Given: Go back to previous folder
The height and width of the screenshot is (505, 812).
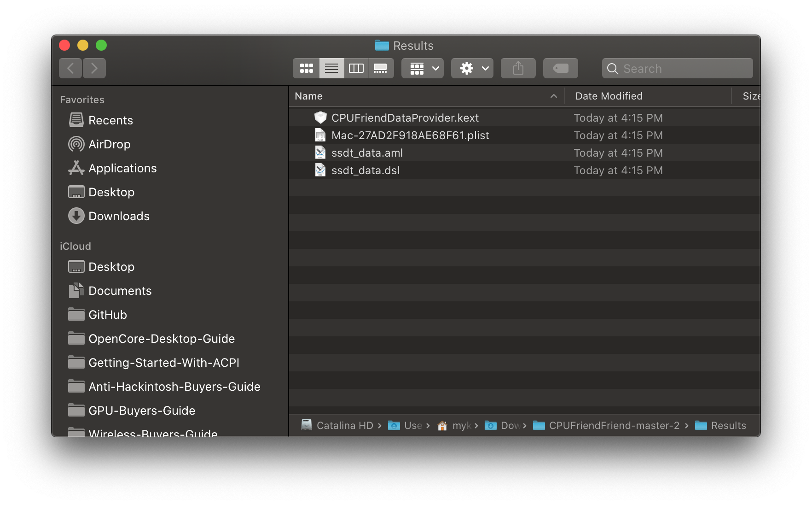Looking at the screenshot, I should pyautogui.click(x=70, y=68).
